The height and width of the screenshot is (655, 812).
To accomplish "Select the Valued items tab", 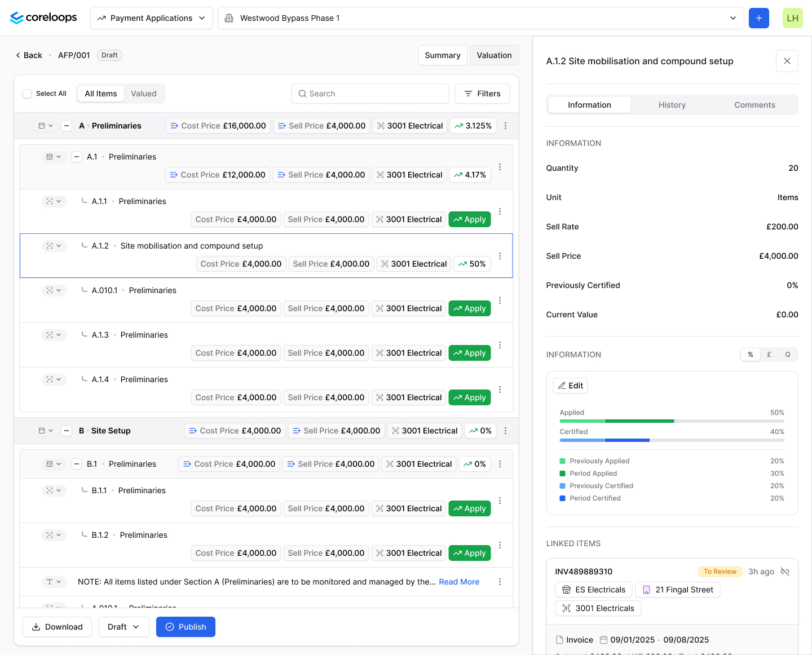I will coord(144,94).
